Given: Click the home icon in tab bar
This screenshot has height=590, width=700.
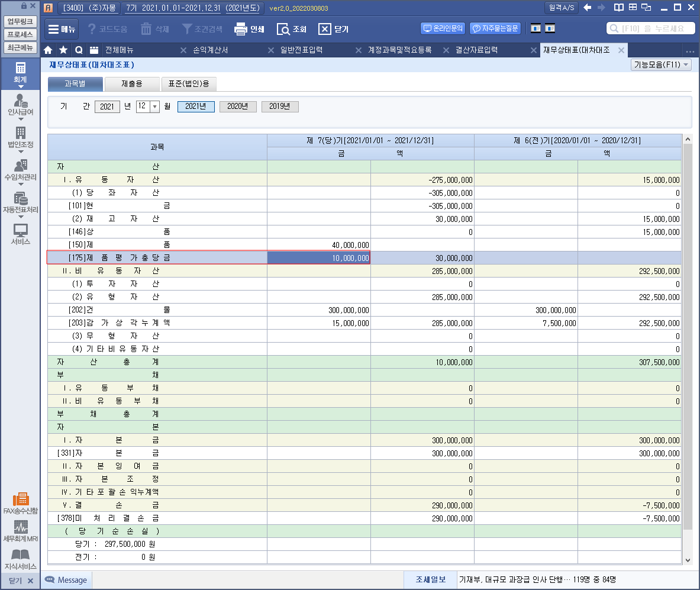Looking at the screenshot, I should (49, 50).
